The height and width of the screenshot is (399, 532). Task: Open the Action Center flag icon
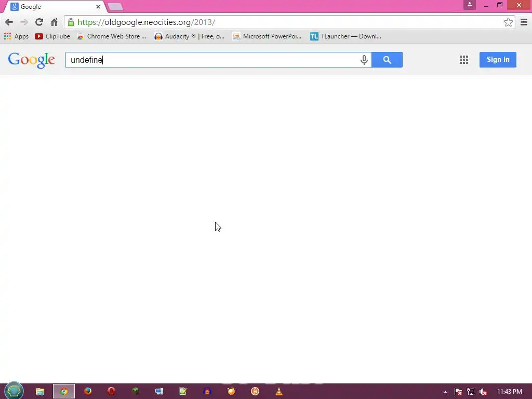pos(458,392)
